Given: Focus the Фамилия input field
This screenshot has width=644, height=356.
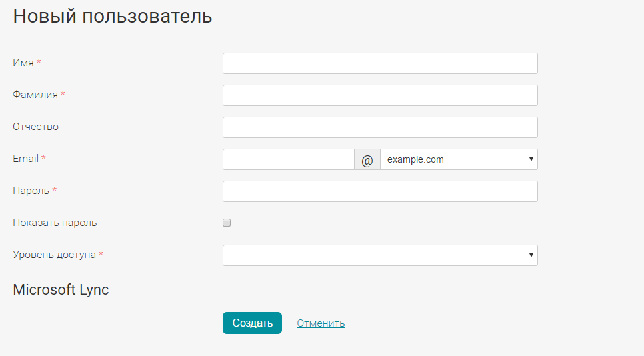Looking at the screenshot, I should pyautogui.click(x=380, y=95).
